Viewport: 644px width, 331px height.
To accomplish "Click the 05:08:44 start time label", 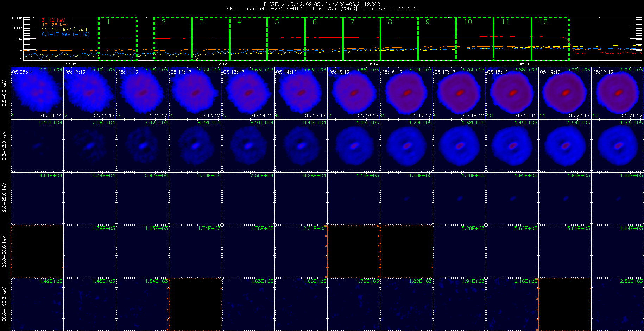I will point(23,72).
